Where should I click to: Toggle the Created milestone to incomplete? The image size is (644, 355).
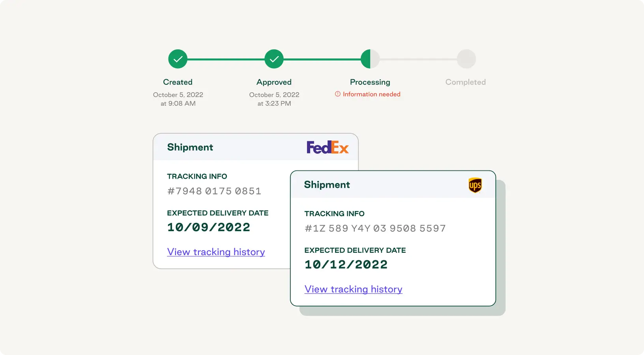click(178, 58)
